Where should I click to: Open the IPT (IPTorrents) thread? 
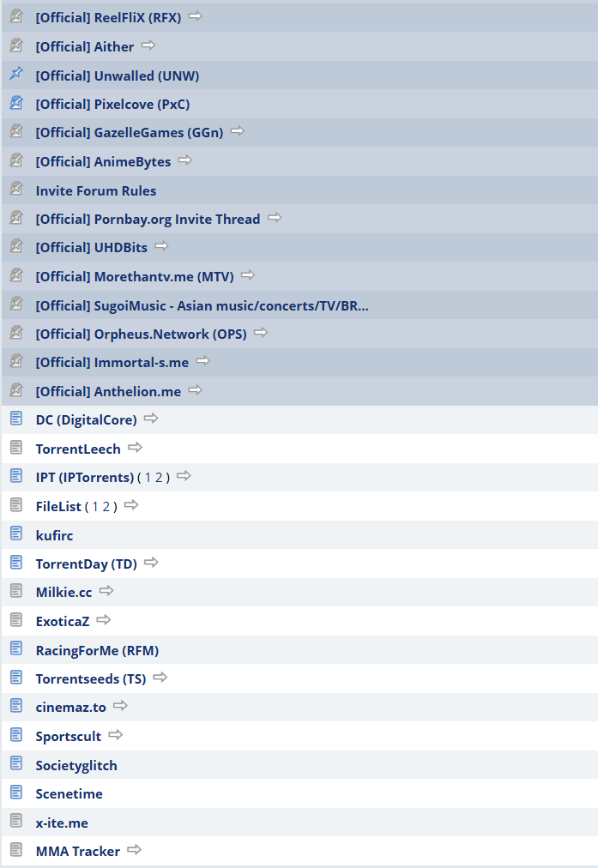pos(85,477)
